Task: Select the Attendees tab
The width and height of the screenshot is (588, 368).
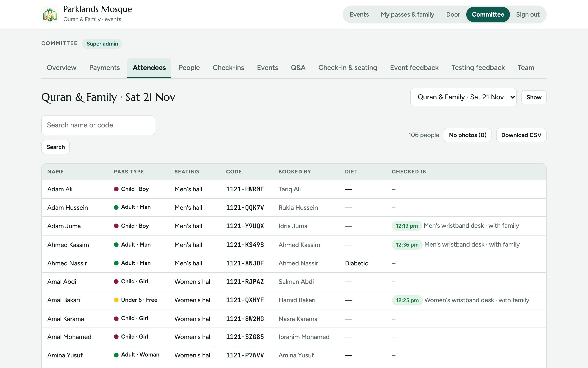Action: (x=149, y=68)
